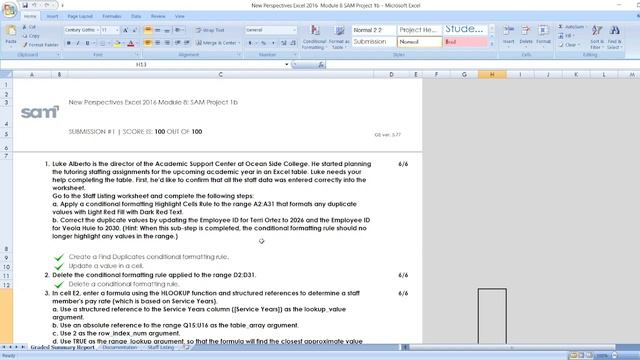Toggle Align Text Left
640x360 pixels.
click(148, 43)
